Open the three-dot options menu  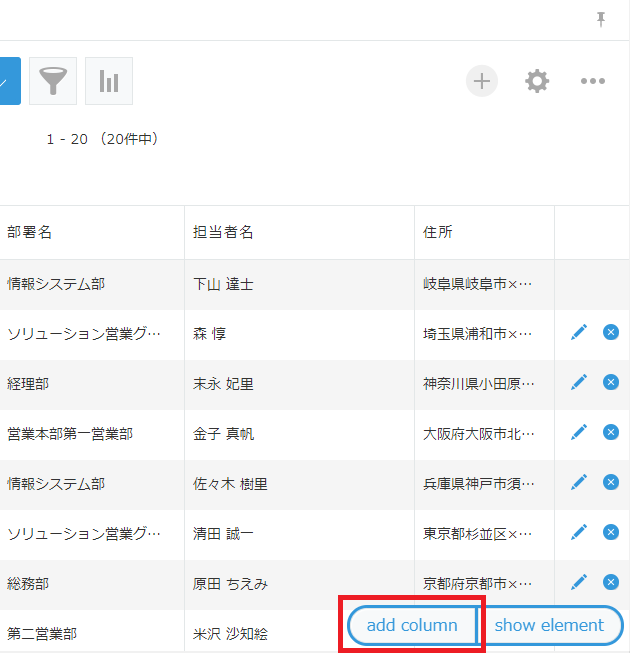pos(593,81)
